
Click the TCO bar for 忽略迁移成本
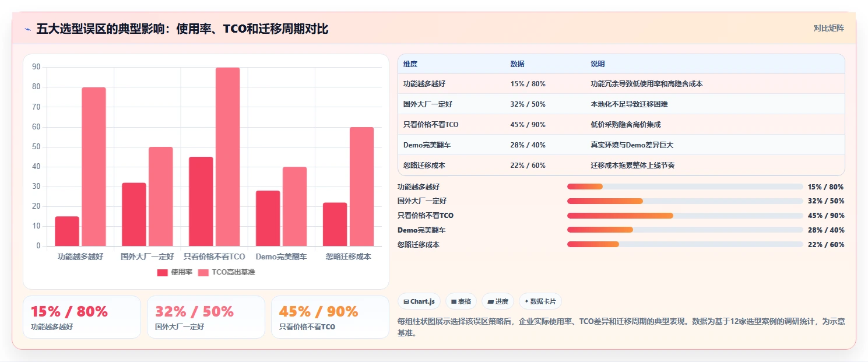(x=362, y=187)
